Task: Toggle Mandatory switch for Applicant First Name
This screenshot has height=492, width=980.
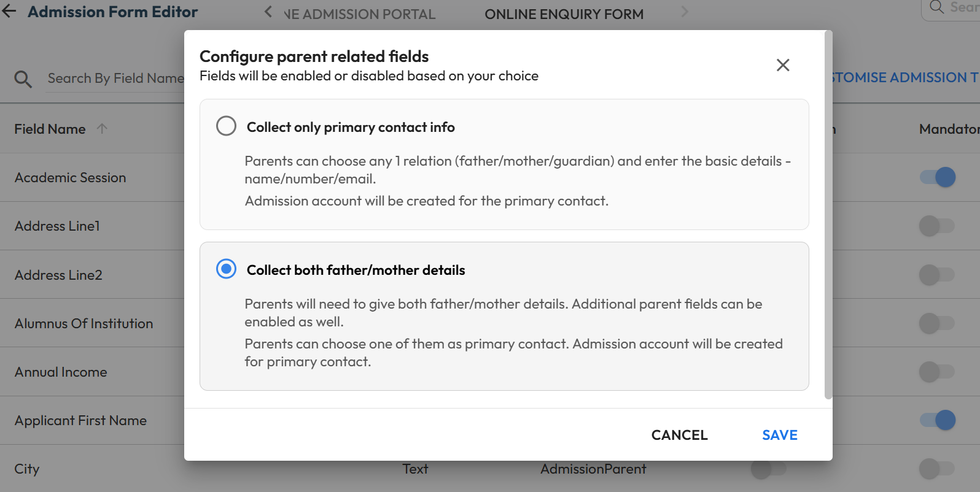Action: 937,420
